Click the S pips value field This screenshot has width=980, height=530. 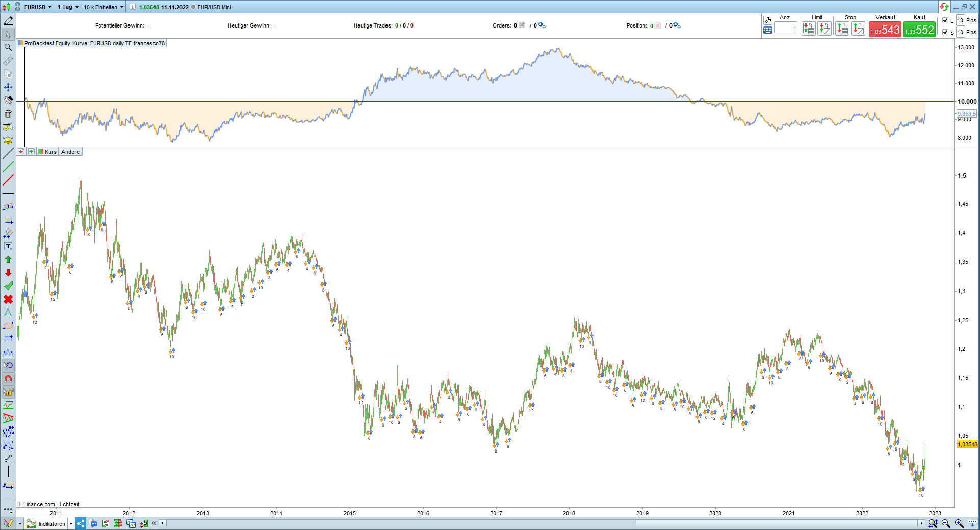(x=960, y=32)
